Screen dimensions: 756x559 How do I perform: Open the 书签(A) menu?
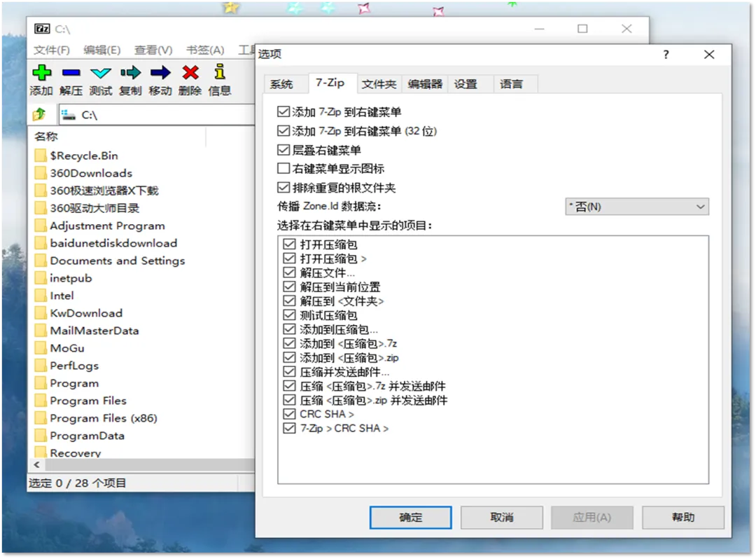pos(205,50)
